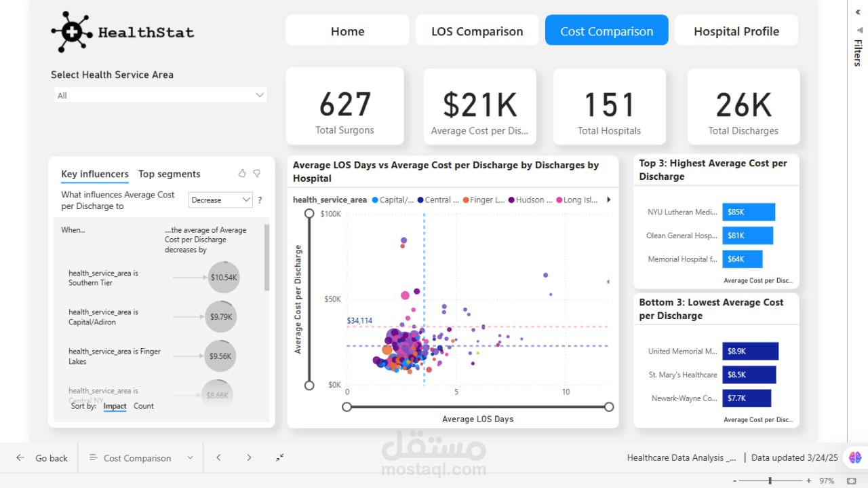Click the $34,114 reference line label

click(359, 320)
